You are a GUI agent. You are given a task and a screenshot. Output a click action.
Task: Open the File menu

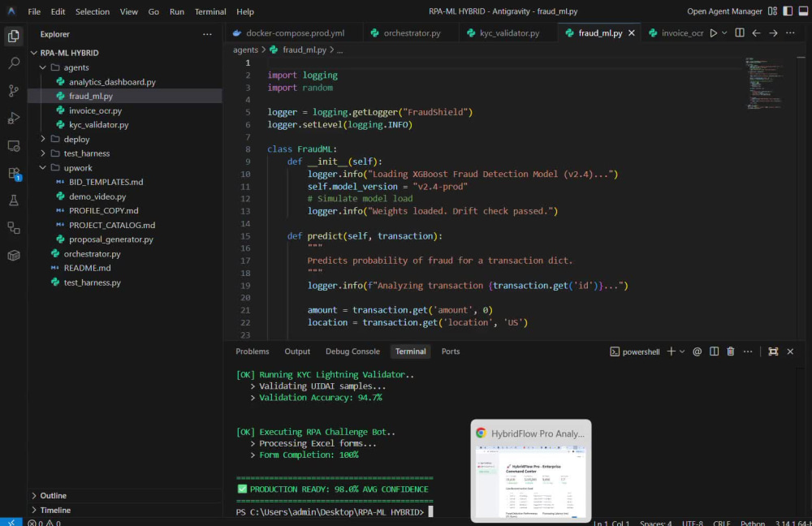click(x=34, y=11)
